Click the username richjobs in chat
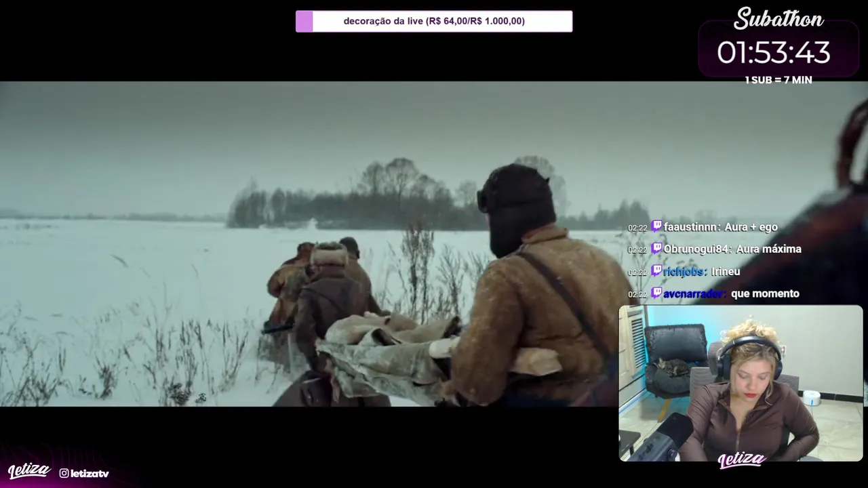The height and width of the screenshot is (488, 868). (x=684, y=272)
